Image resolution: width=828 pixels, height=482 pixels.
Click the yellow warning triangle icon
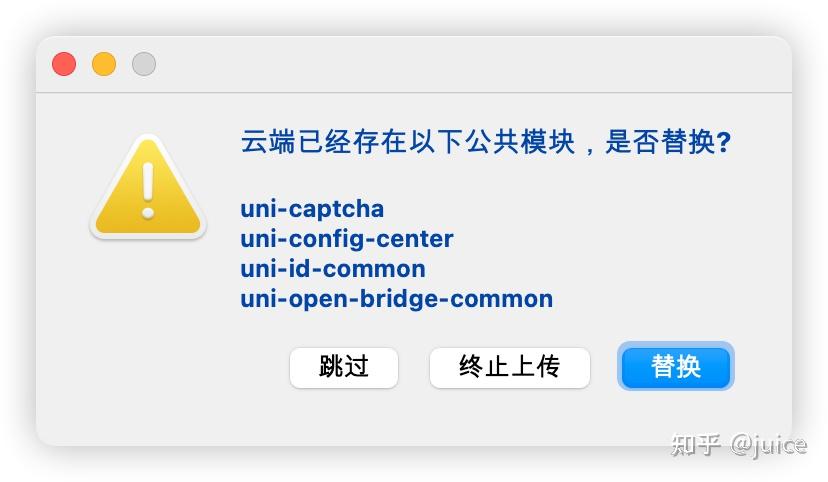(x=148, y=187)
